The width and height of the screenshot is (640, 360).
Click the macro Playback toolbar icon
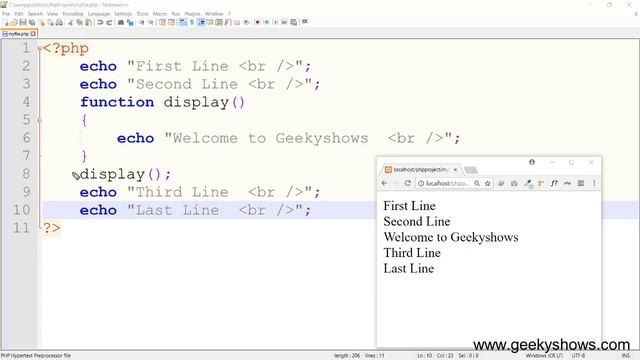pos(275,22)
